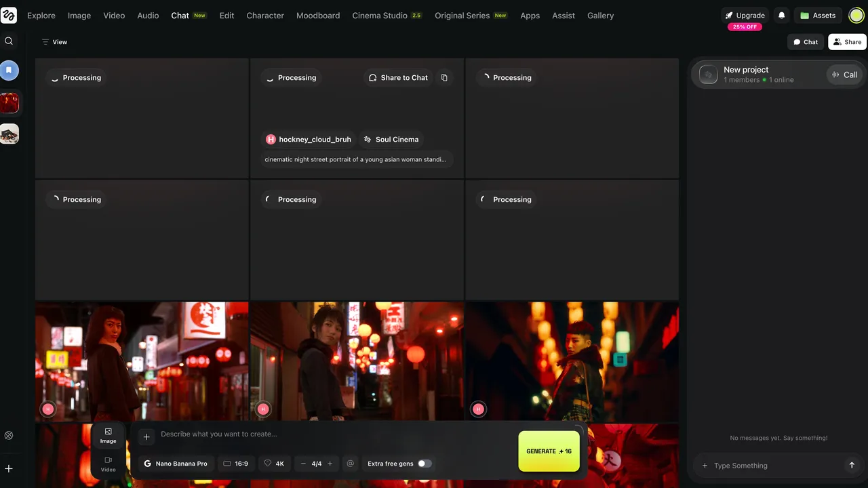Click the Soul Cinema model chip
868x488 pixels.
(x=391, y=140)
